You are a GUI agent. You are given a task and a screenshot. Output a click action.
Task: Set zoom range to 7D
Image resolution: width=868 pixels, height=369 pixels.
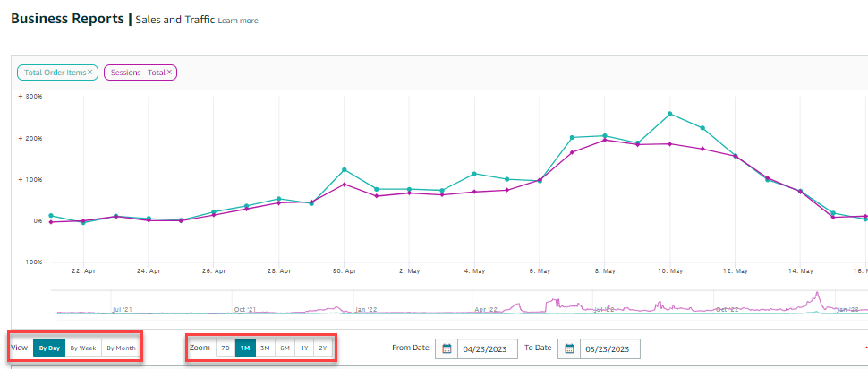226,348
